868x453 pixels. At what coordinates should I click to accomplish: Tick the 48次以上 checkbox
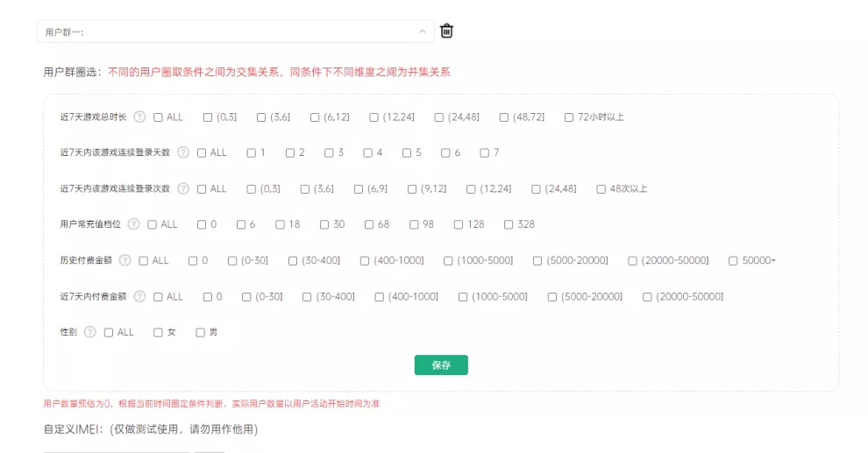pyautogui.click(x=601, y=188)
